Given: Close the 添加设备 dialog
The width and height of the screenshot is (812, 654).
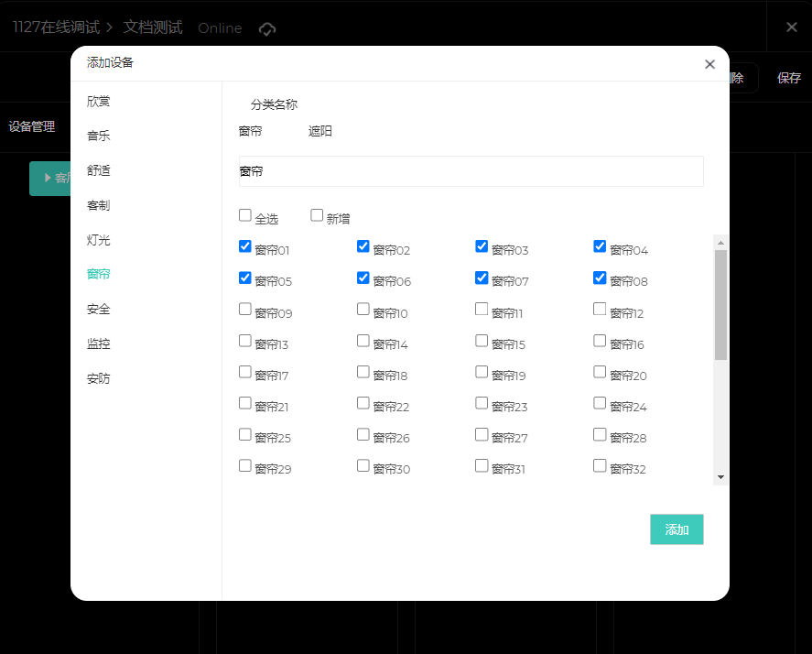Looking at the screenshot, I should [x=709, y=64].
